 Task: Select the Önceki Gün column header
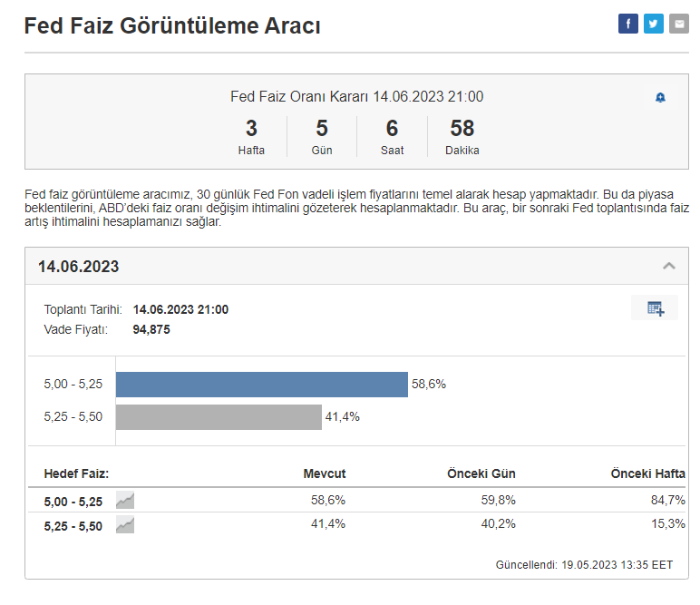point(481,473)
